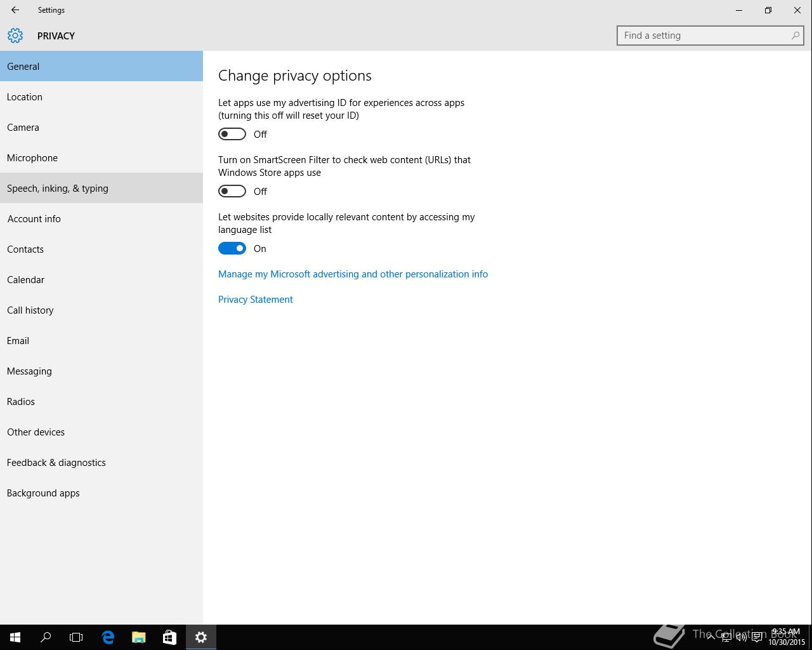Click the Find a setting search box
This screenshot has height=650, width=812.
pos(710,36)
